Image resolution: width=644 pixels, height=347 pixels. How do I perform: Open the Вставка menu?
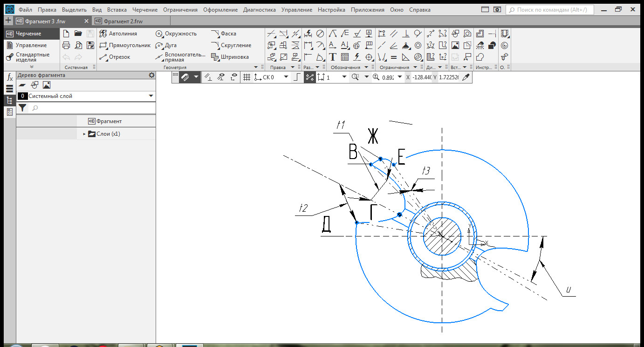tap(116, 9)
